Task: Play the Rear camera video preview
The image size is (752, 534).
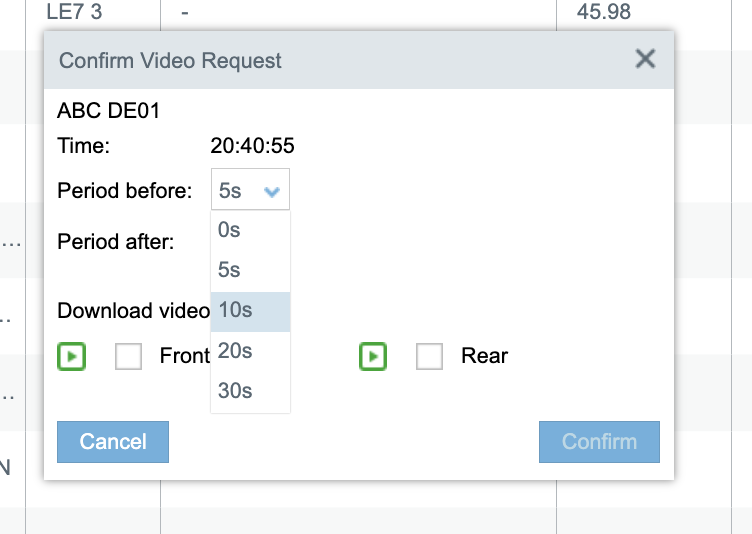Action: (x=373, y=356)
